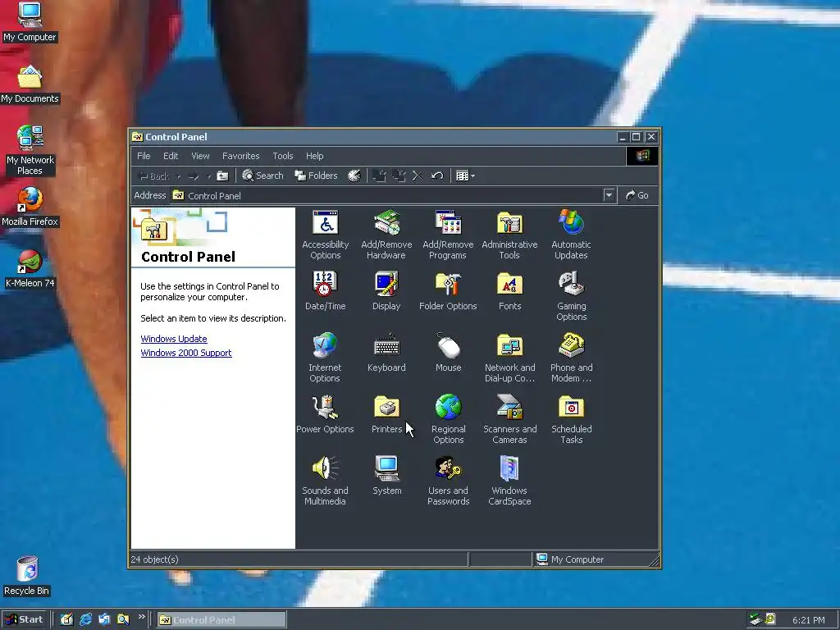This screenshot has height=630, width=840.
Task: Open Mouse settings icon
Action: 449,353
